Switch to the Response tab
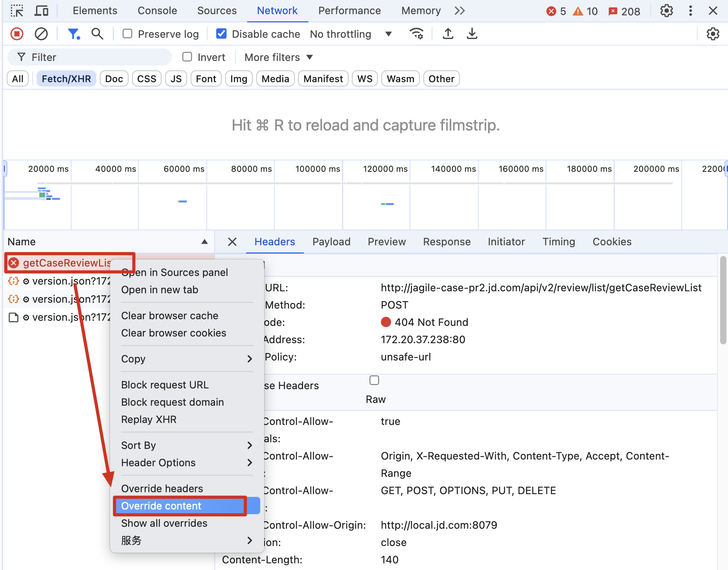The image size is (728, 570). (447, 242)
